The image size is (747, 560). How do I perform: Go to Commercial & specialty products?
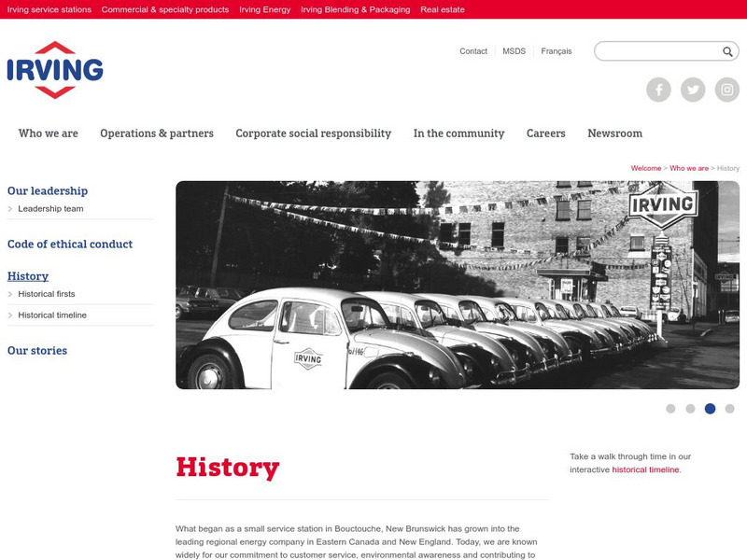click(165, 9)
